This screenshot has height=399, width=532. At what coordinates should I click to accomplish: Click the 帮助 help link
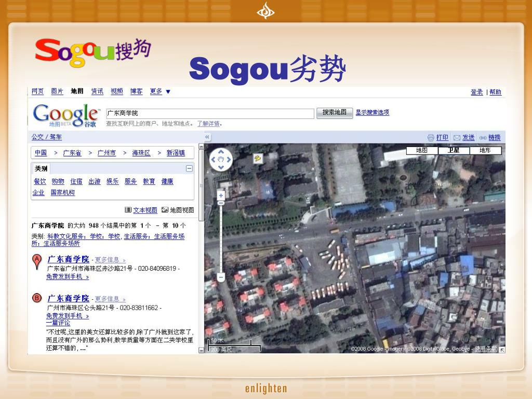click(x=495, y=92)
